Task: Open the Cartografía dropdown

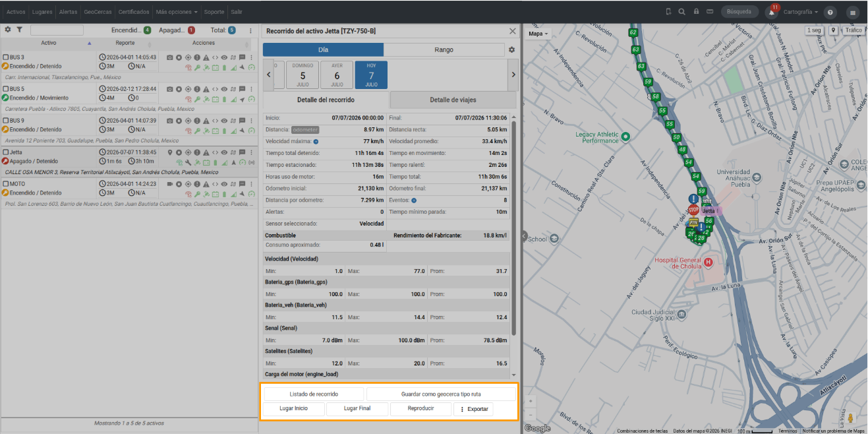Action: [802, 12]
